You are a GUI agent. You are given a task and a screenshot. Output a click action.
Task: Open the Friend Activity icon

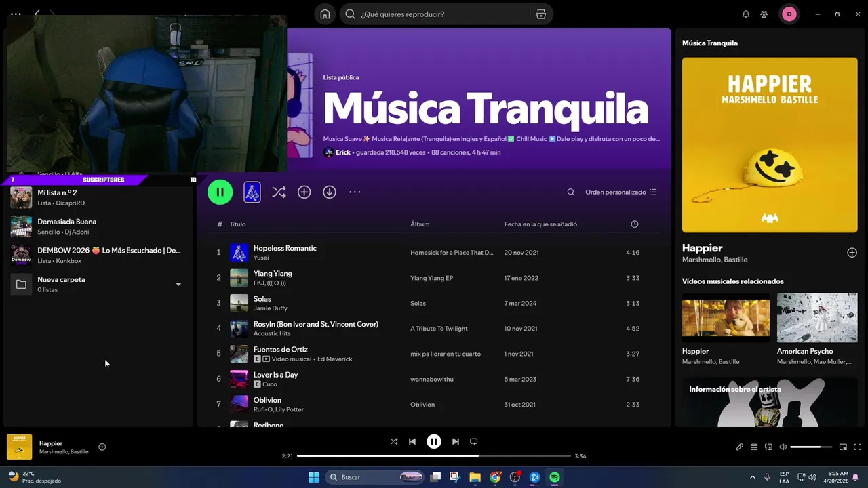click(764, 14)
